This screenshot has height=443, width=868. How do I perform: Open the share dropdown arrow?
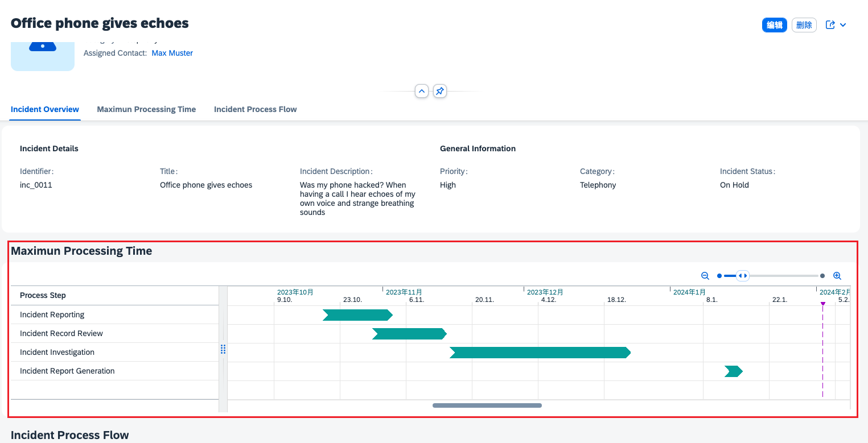844,25
